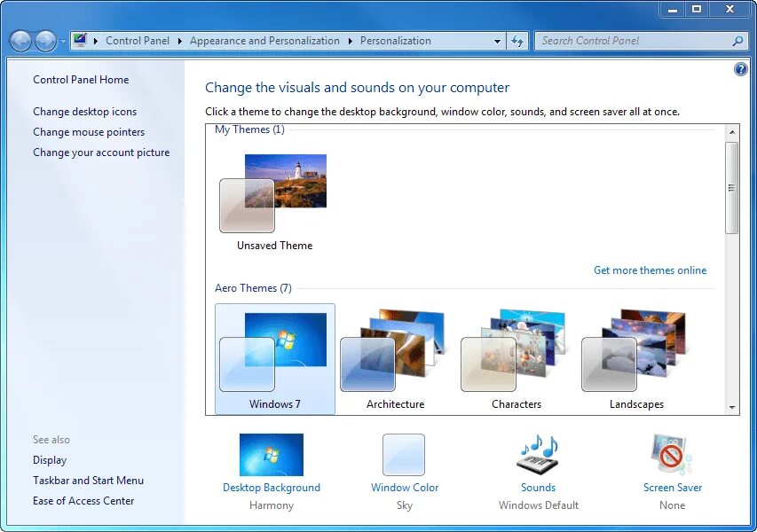Open Desktop Background via its wallpaper icon
This screenshot has height=532, width=757.
pyautogui.click(x=272, y=454)
